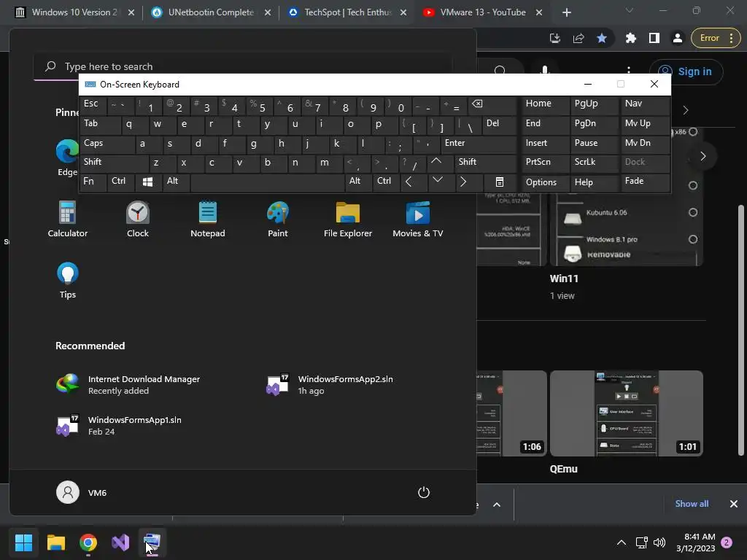The image size is (747, 560).
Task: Switch to UNetbootin Complete tab
Action: click(211, 12)
